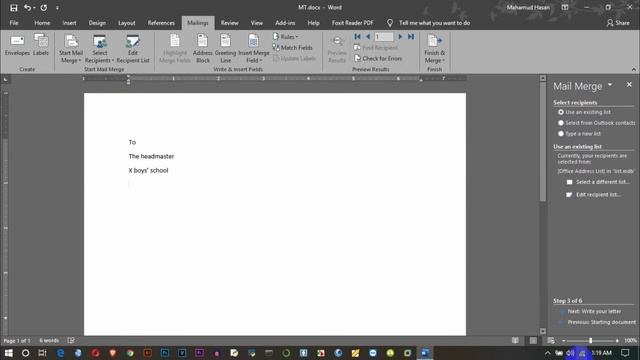Open the notification center icon

(625, 353)
